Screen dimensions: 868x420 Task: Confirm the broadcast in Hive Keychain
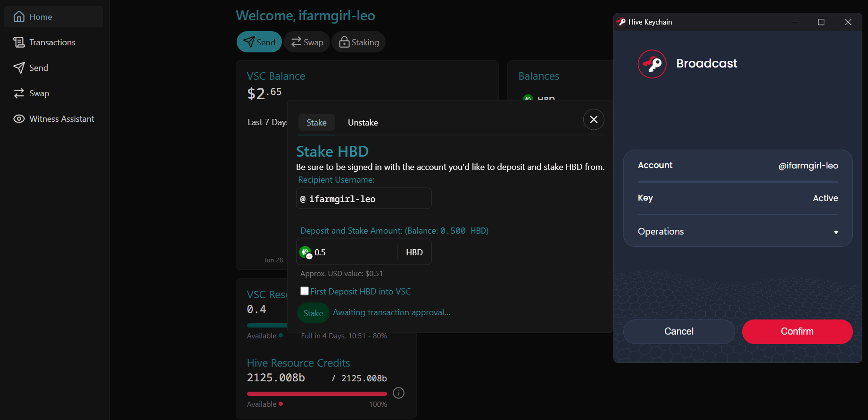point(797,331)
